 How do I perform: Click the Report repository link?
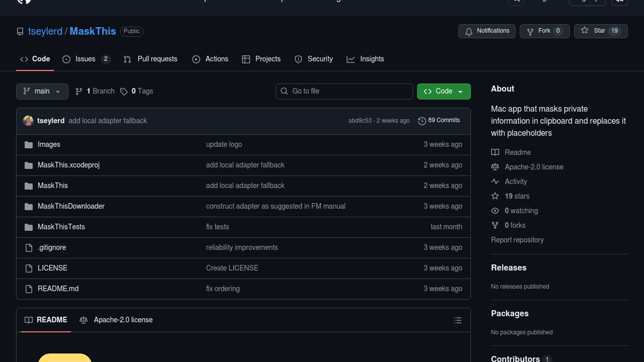pos(517,240)
